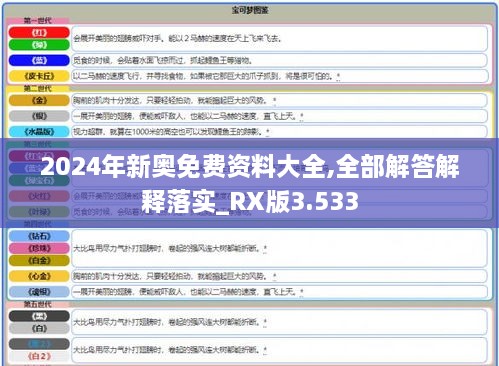499x366 pixels.
Task: Select the light blue 《钻石》 version pill
Action: click(x=39, y=236)
